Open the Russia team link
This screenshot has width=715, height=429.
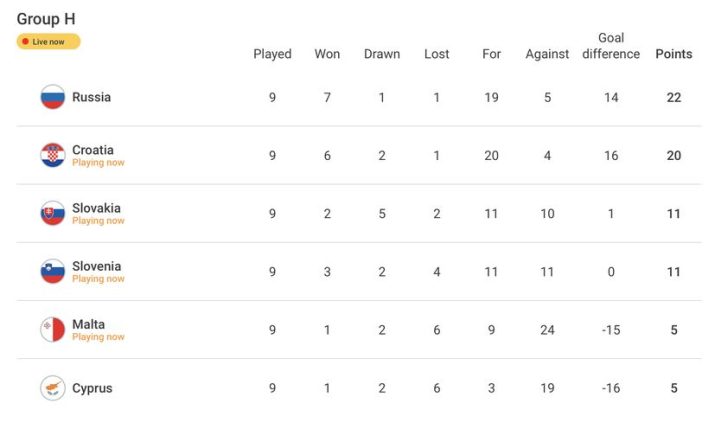pos(91,97)
